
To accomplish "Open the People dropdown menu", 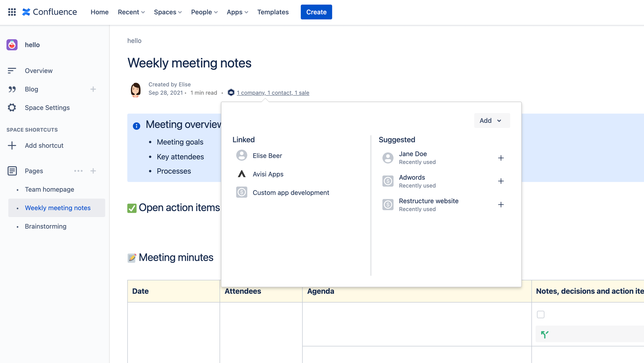I will coord(204,12).
